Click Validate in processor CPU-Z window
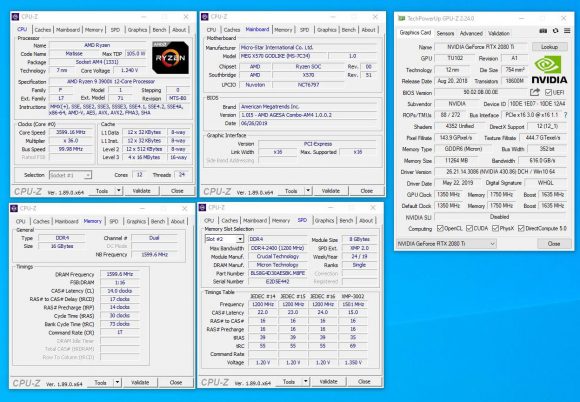Viewport: 580px width, 402px height. coord(141,191)
